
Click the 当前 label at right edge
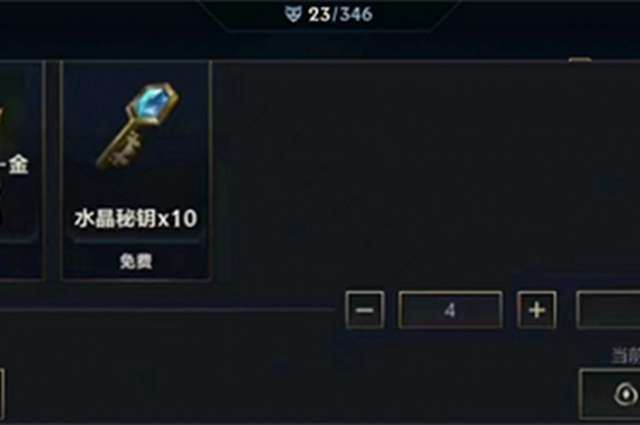625,355
